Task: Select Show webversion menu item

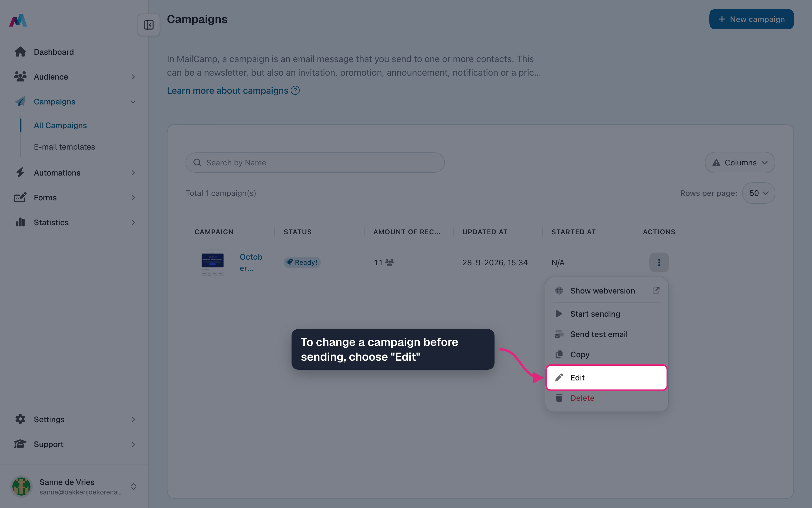Action: pos(607,291)
